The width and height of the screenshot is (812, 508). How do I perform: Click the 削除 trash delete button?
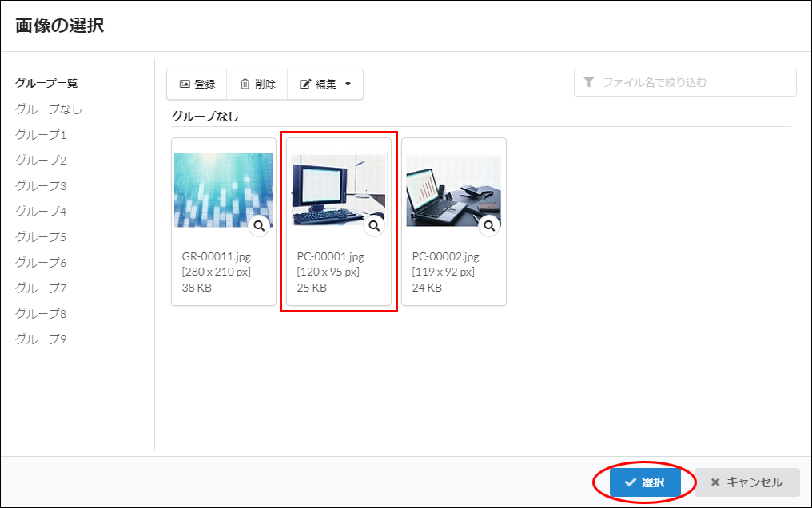(257, 84)
